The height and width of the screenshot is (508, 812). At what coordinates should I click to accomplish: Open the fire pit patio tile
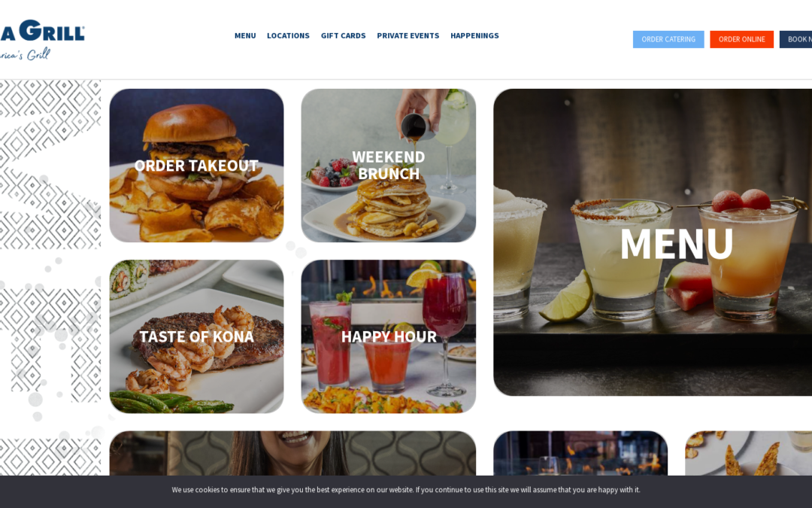(580, 453)
